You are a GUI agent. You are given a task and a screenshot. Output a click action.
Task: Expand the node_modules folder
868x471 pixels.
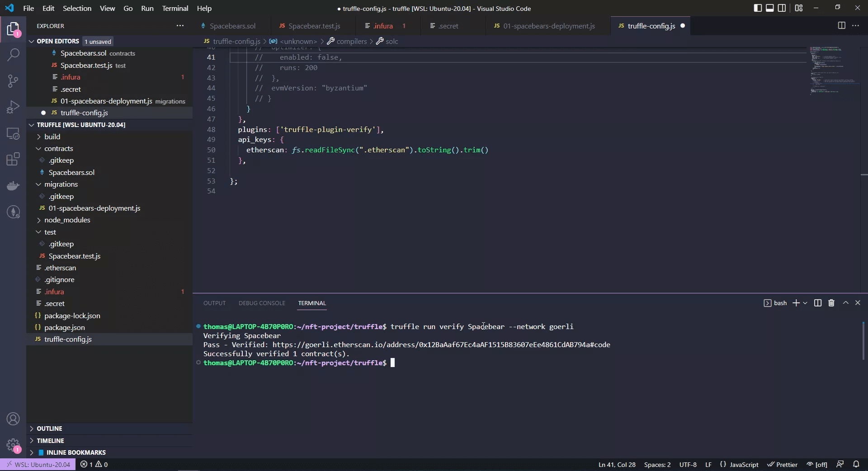(38, 220)
